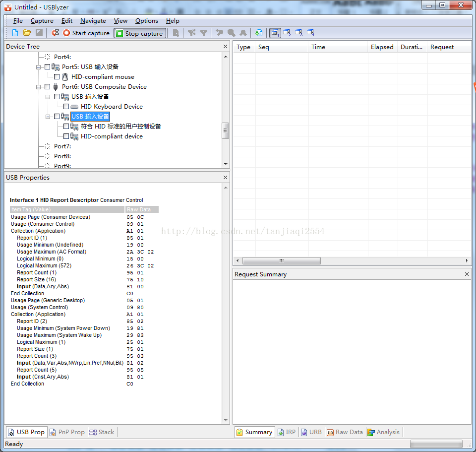
Task: Switch to the Analysis tab
Action: coord(383,432)
